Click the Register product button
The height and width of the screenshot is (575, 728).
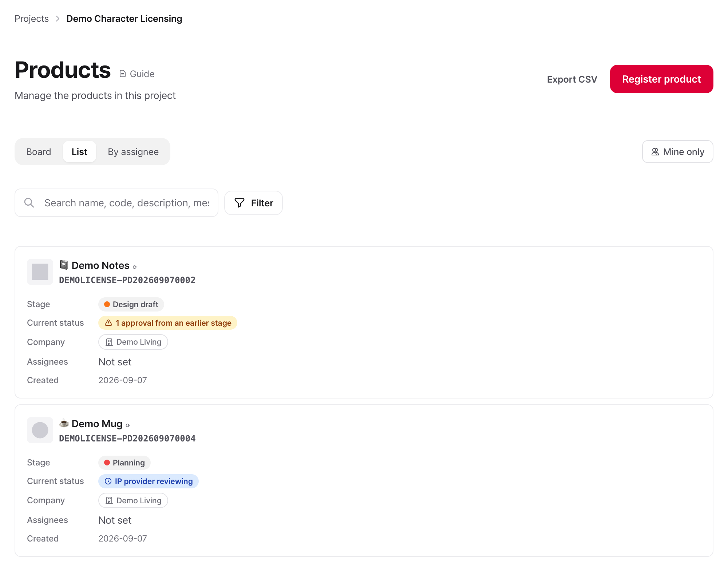[x=661, y=79]
